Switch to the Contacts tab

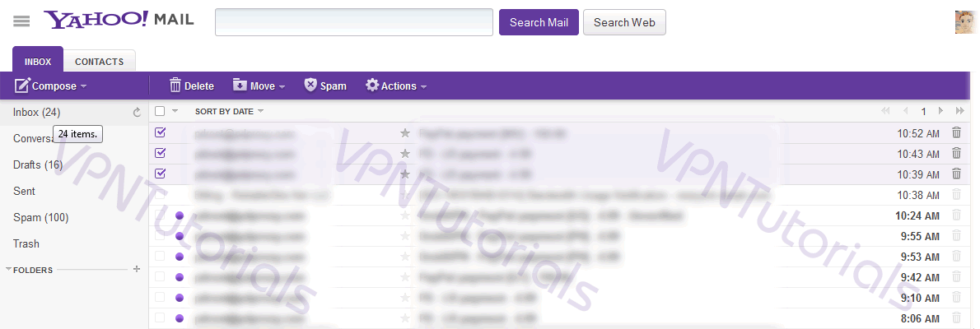click(99, 62)
